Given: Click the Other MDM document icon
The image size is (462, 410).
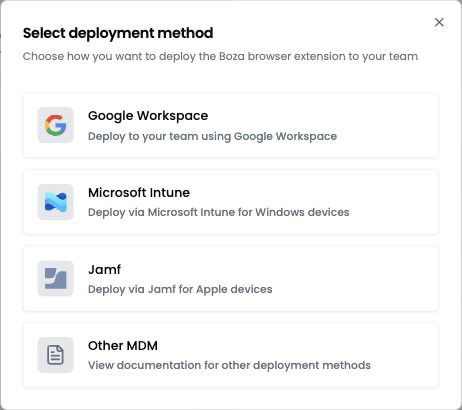Looking at the screenshot, I should 55,355.
